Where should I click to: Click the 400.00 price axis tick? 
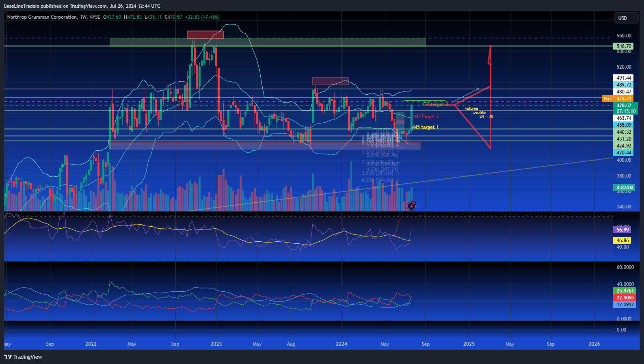(x=624, y=160)
